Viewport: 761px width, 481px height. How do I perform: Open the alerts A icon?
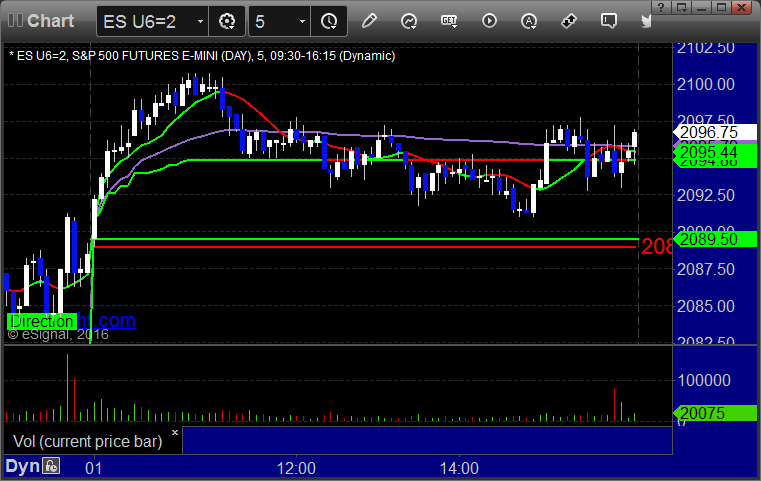click(529, 21)
